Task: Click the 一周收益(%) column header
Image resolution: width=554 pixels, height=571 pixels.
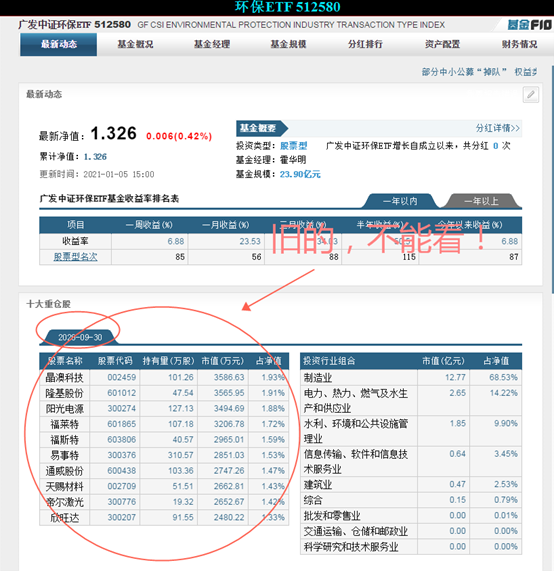Action: pyautogui.click(x=149, y=225)
